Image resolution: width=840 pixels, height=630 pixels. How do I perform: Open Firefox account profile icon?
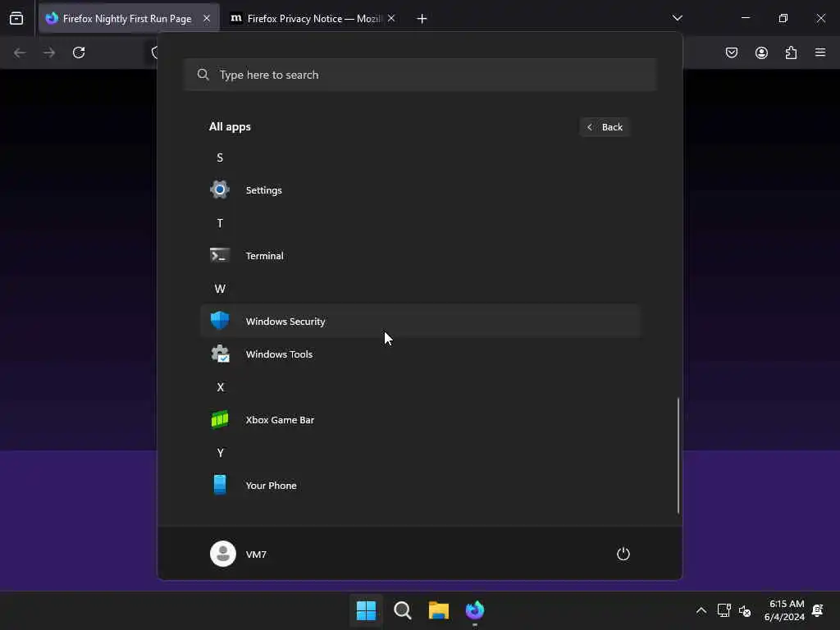761,52
